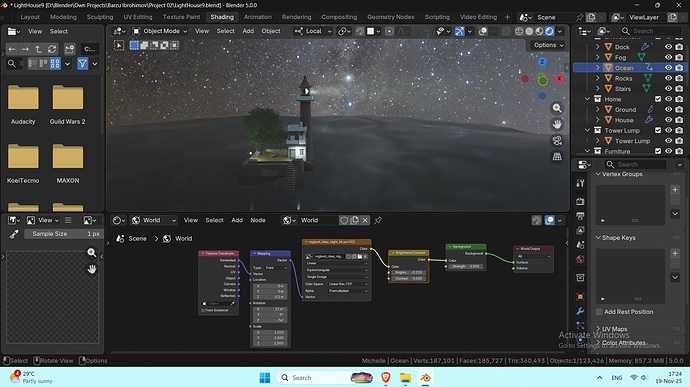Open the Local transform orientation dropdown
Screen dimensions: 690x387
tap(313, 31)
